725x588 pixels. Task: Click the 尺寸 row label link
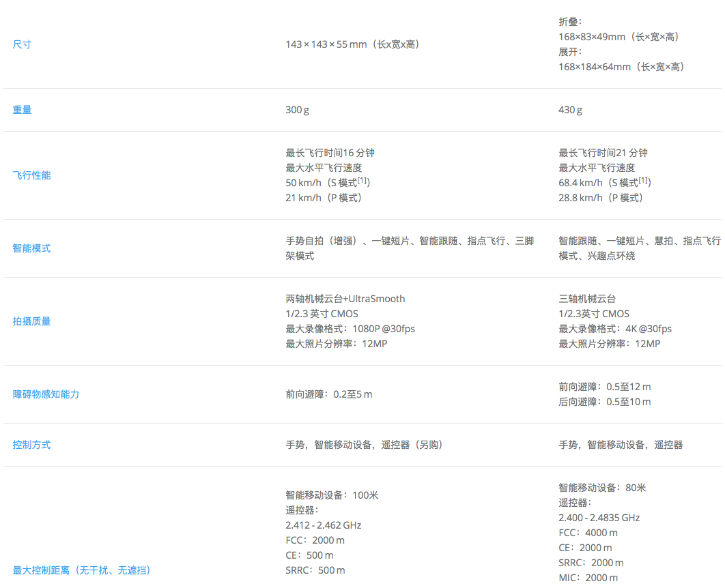click(x=22, y=44)
